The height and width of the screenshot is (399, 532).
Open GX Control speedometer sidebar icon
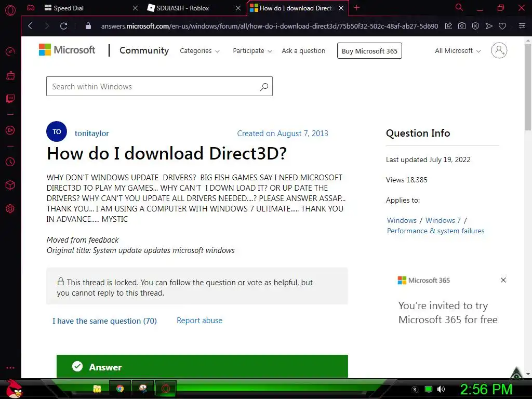click(x=10, y=52)
